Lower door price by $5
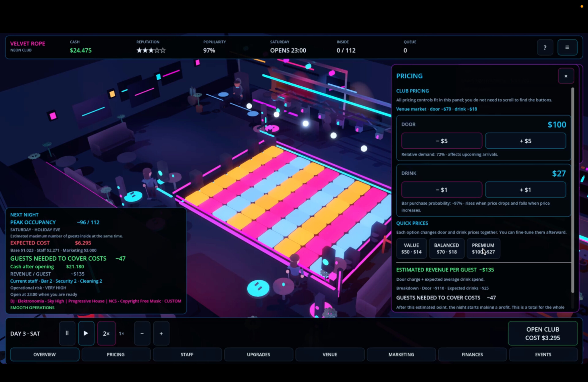 coord(442,141)
